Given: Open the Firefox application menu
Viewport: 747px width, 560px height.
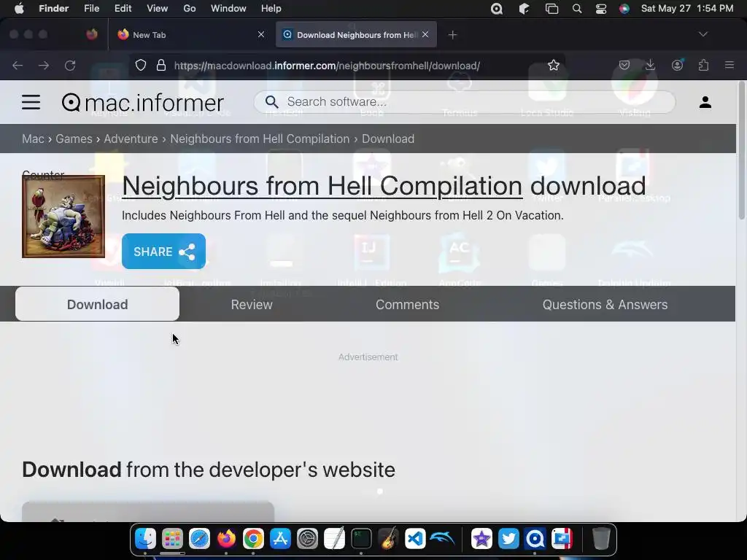Looking at the screenshot, I should click(x=729, y=65).
